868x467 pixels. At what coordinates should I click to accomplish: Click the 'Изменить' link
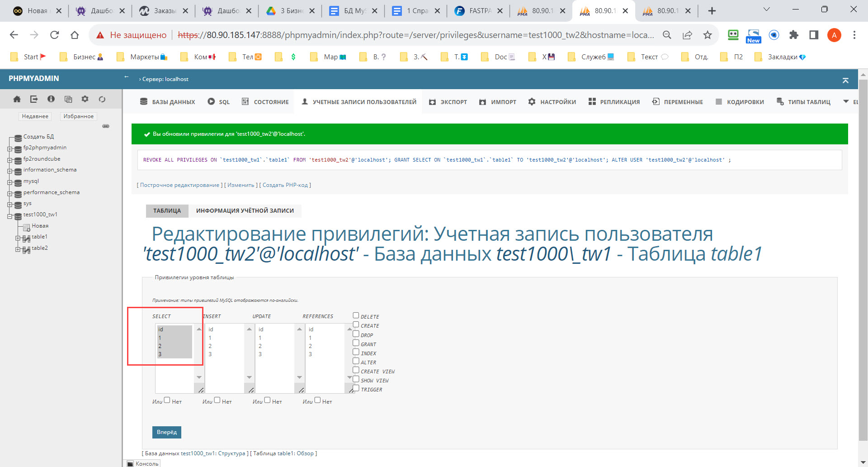click(x=241, y=185)
